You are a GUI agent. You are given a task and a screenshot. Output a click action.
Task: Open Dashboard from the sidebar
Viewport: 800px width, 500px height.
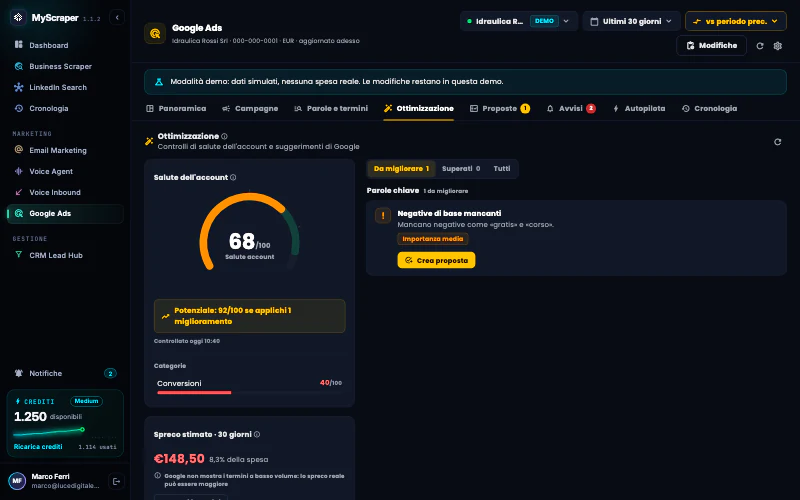click(65, 45)
